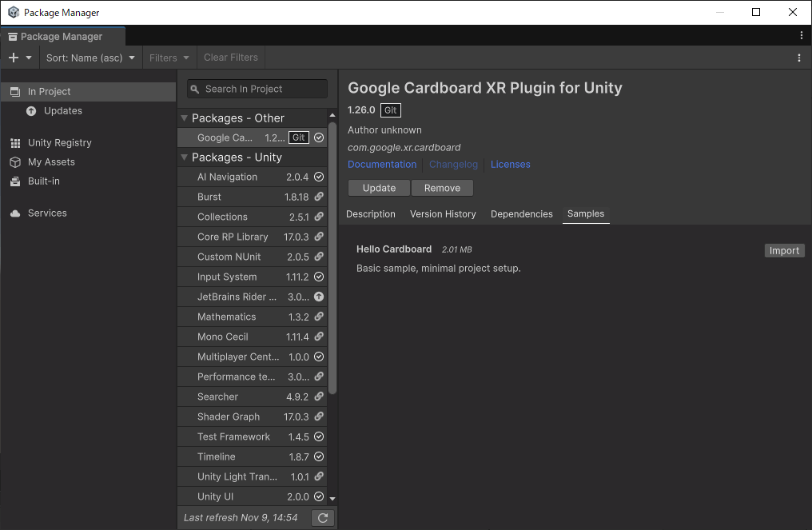Open the toolbar three-dot options menu
The width and height of the screenshot is (812, 530).
pyautogui.click(x=799, y=58)
